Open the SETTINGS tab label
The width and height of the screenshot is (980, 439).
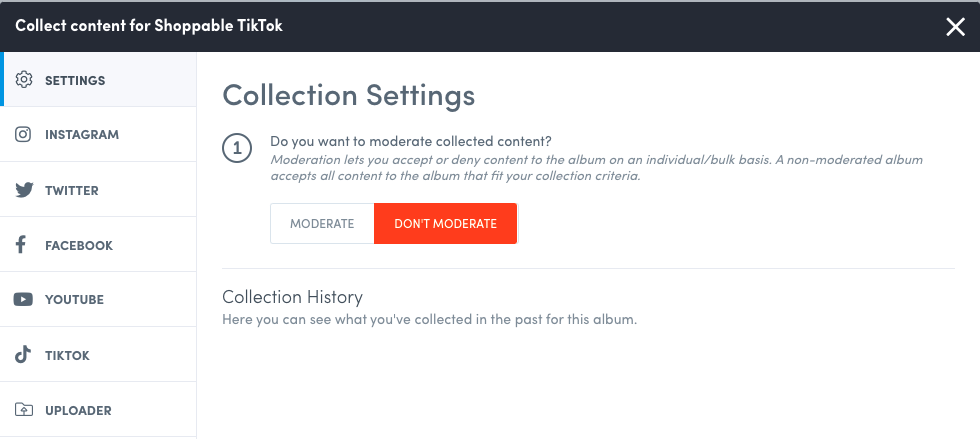[x=75, y=80]
